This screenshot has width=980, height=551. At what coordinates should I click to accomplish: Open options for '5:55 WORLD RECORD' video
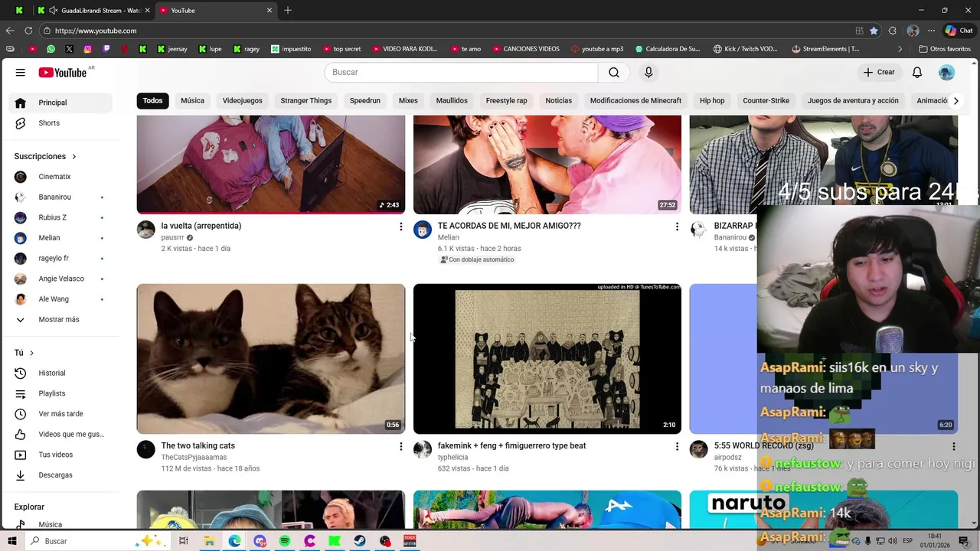(953, 446)
